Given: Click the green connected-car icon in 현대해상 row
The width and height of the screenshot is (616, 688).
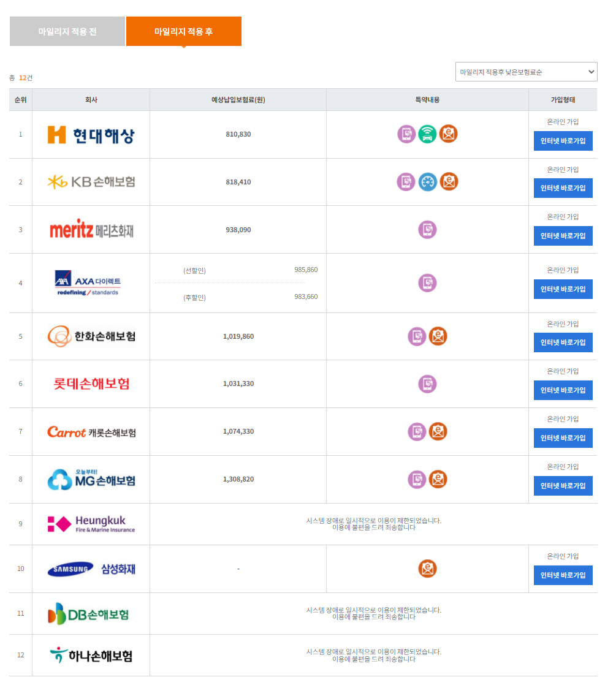Looking at the screenshot, I should 427,134.
